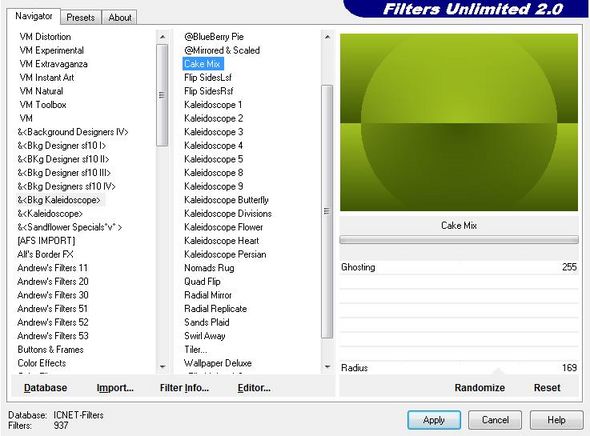
Task: Click the green Cake Mix preview image
Action: click(x=459, y=122)
